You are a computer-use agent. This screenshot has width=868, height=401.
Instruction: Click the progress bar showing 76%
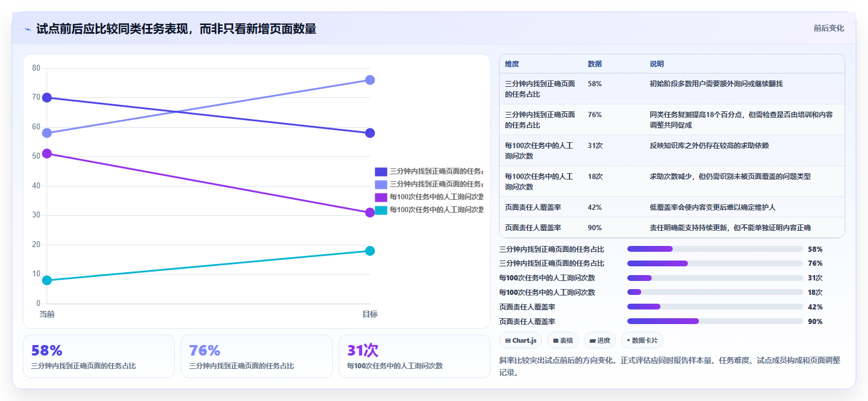[x=715, y=263]
